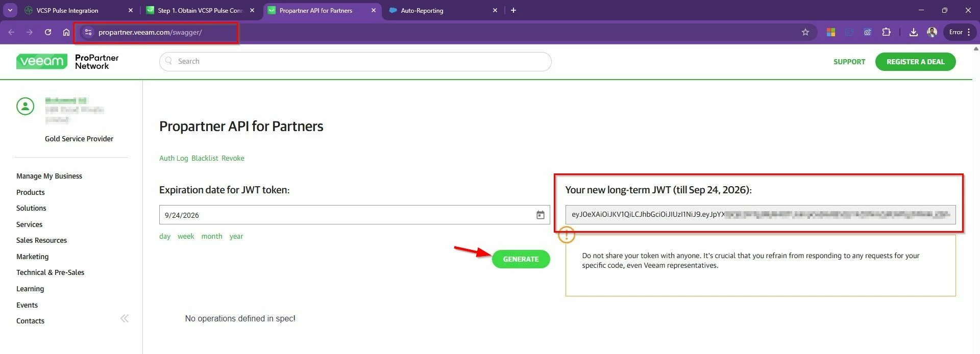Close the VCSP Pulse Integration tab
Image resolution: width=980 pixels, height=354 pixels.
[131, 10]
